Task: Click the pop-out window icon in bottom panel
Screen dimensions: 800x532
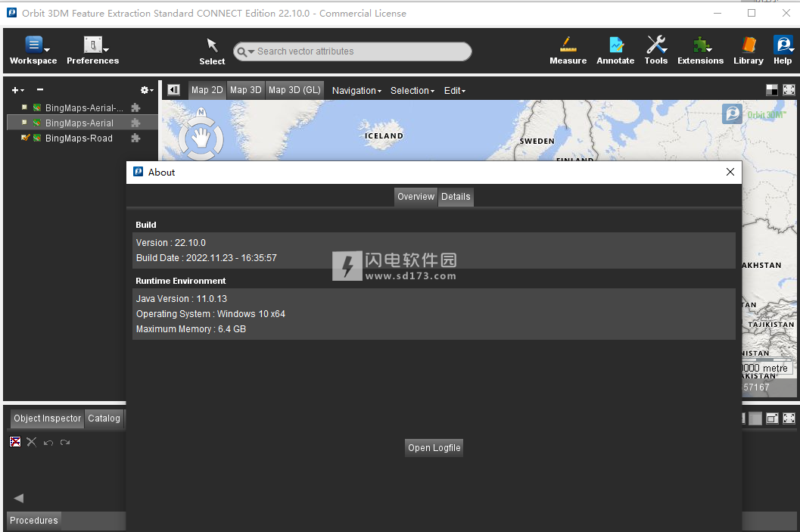Action: click(773, 418)
